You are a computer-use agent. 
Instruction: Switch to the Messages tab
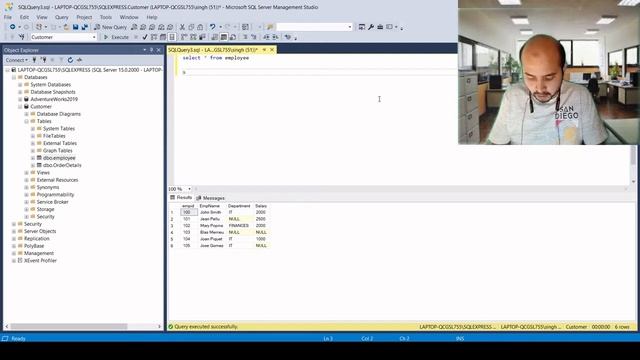pos(211,198)
